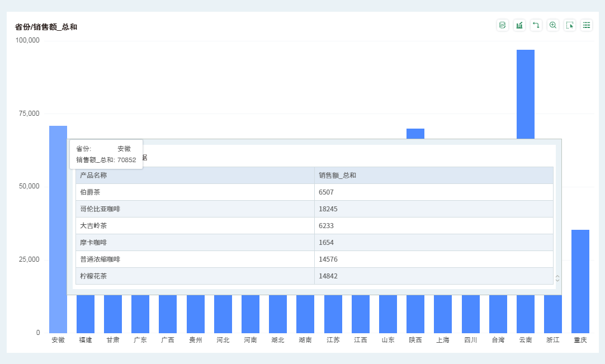Select the 重庆 bar
Screen dimensions: 605x364
click(x=580, y=280)
